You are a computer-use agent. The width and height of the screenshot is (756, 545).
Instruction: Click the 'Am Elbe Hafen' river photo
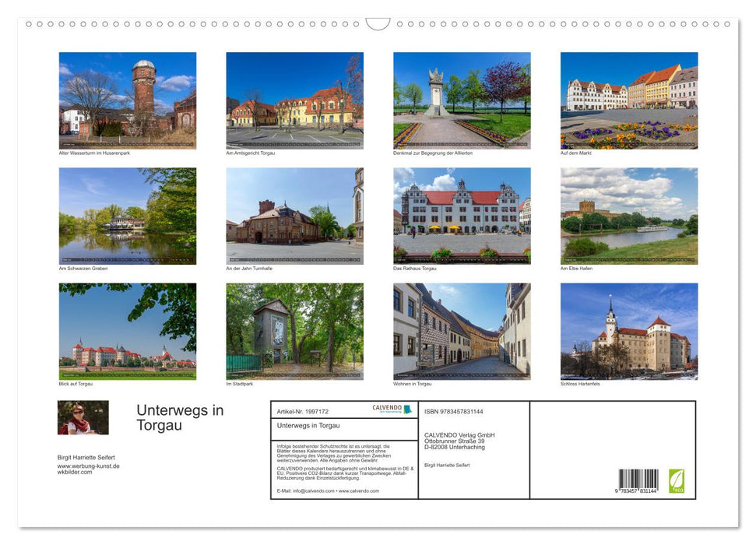[628, 216]
